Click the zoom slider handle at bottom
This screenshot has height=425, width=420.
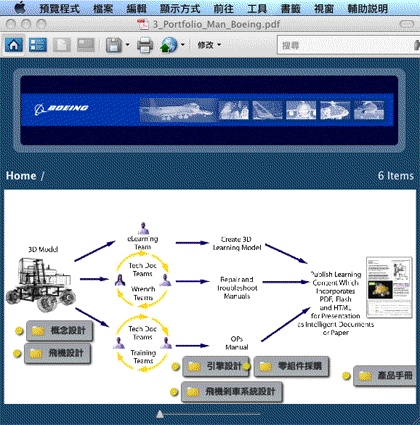(160, 414)
